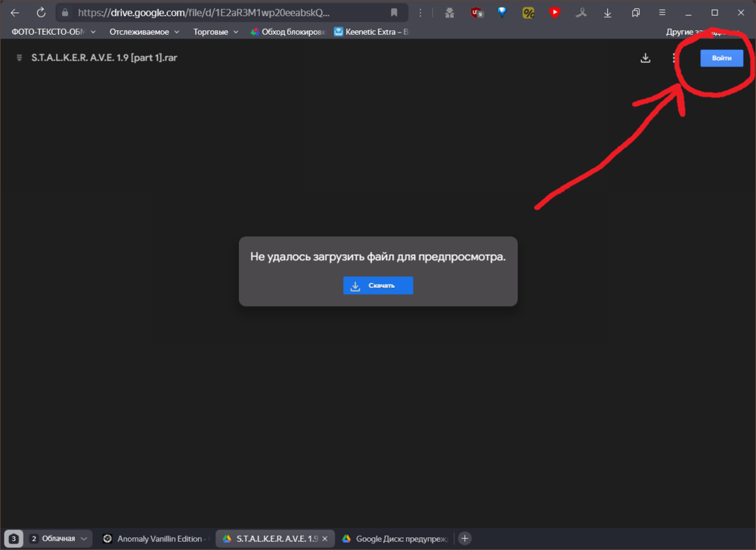Open the browser downloads icon
The image size is (756, 550).
click(x=608, y=13)
